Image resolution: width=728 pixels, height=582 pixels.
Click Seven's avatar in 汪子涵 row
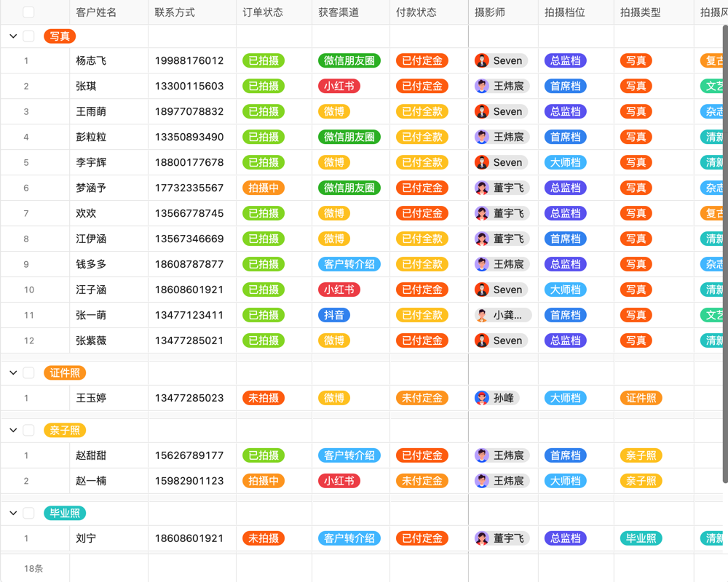pos(482,290)
